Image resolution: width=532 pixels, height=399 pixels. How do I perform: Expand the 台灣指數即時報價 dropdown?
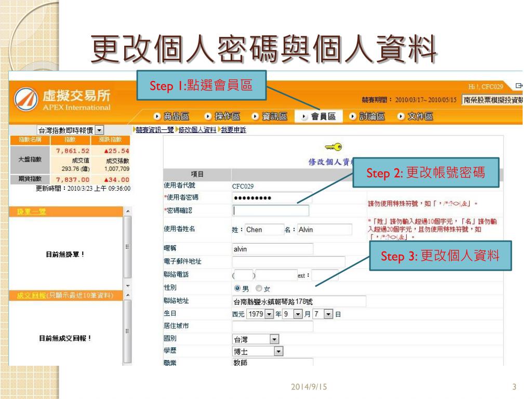click(99, 130)
